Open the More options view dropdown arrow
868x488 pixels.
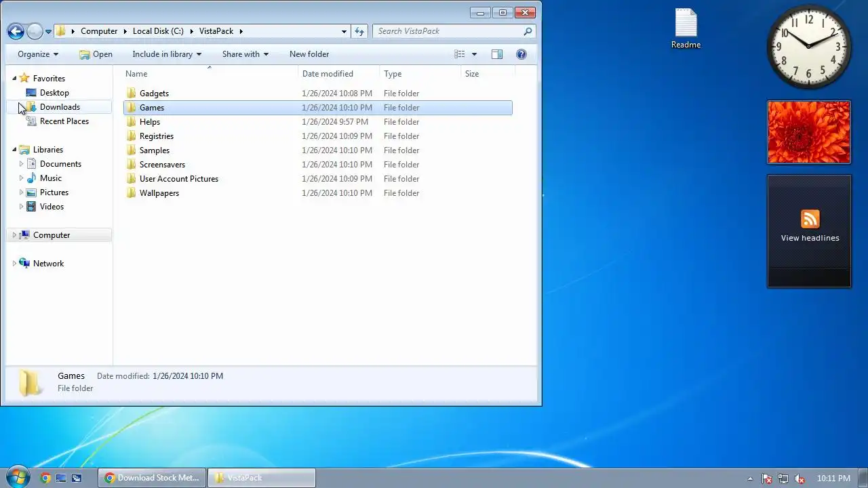click(x=474, y=54)
